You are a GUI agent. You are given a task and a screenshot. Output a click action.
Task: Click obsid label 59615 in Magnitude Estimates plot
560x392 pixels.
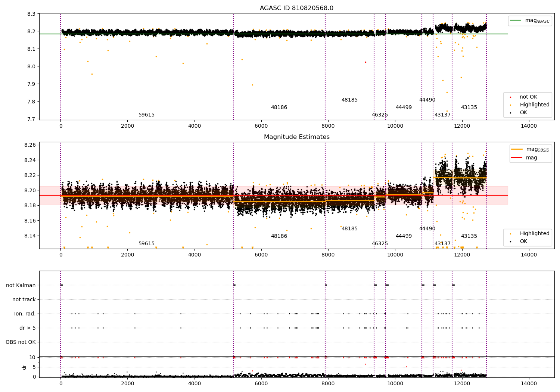point(146,243)
